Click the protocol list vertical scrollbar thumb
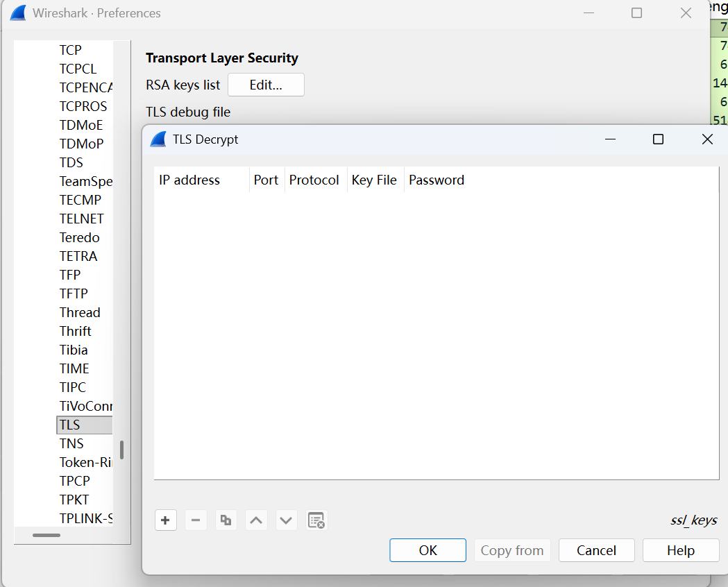728x587 pixels. point(122,450)
